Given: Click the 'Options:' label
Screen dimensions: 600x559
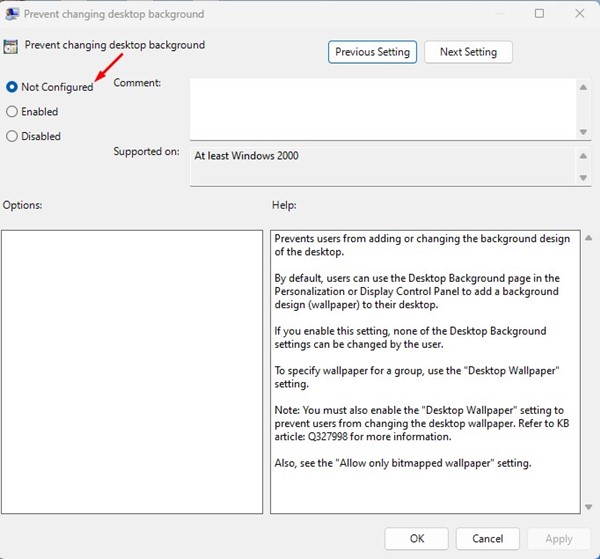Looking at the screenshot, I should 22,205.
